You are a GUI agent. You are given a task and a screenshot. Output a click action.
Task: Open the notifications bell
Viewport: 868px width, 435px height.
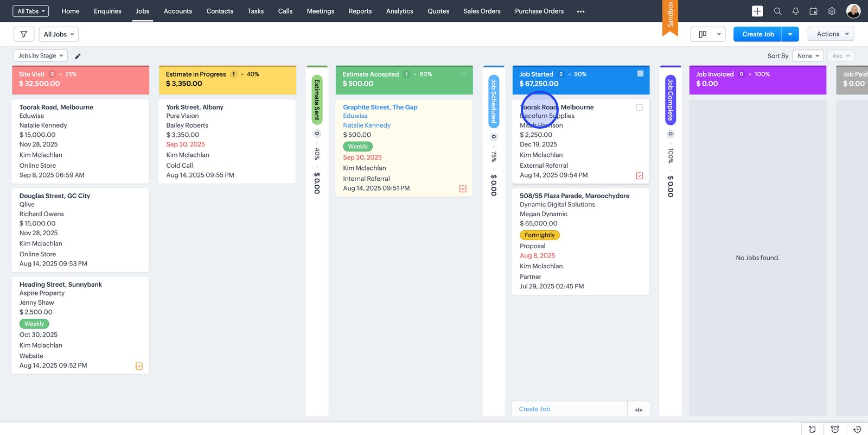795,11
